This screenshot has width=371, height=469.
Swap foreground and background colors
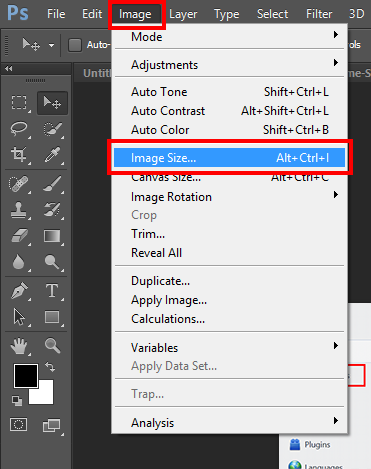[50, 367]
